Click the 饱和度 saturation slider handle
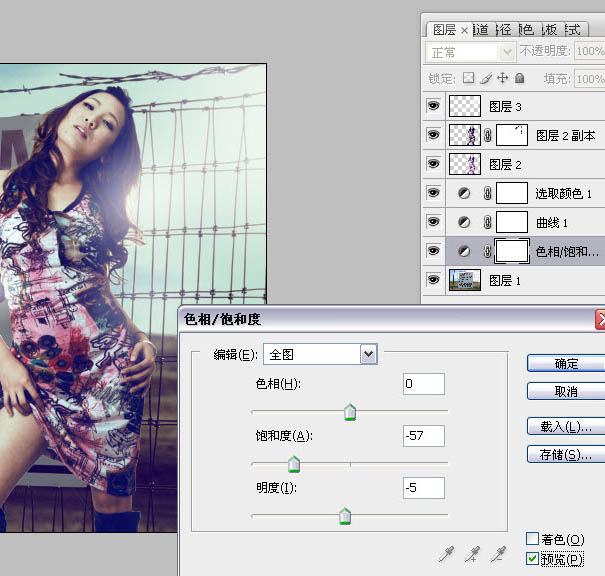 [x=294, y=465]
